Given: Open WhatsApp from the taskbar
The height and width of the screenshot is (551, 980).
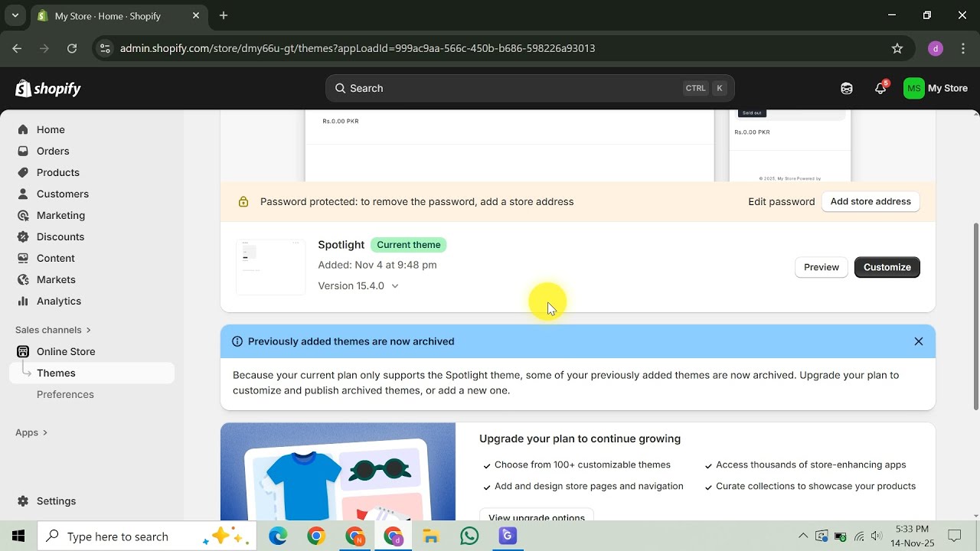Looking at the screenshot, I should tap(469, 536).
